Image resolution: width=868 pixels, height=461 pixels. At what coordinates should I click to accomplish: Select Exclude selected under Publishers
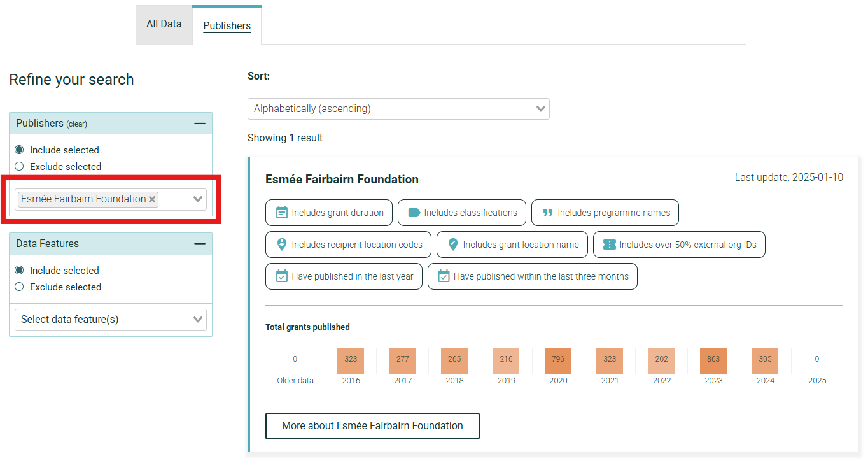coord(19,166)
